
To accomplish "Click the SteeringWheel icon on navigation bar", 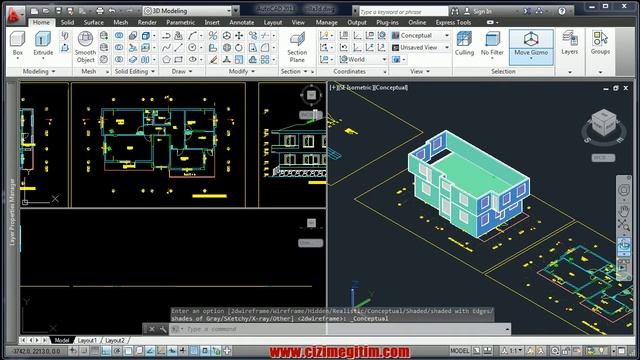I will coord(623,190).
